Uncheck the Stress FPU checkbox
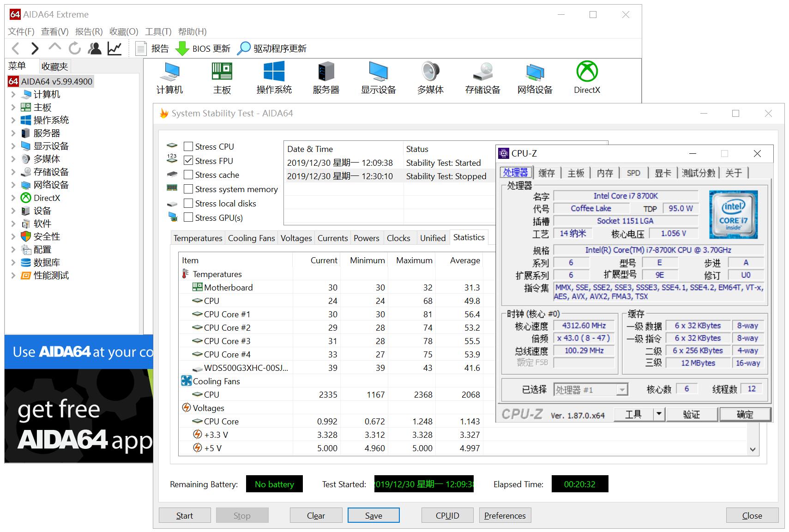Viewport: 789px width, 532px height. (x=188, y=161)
